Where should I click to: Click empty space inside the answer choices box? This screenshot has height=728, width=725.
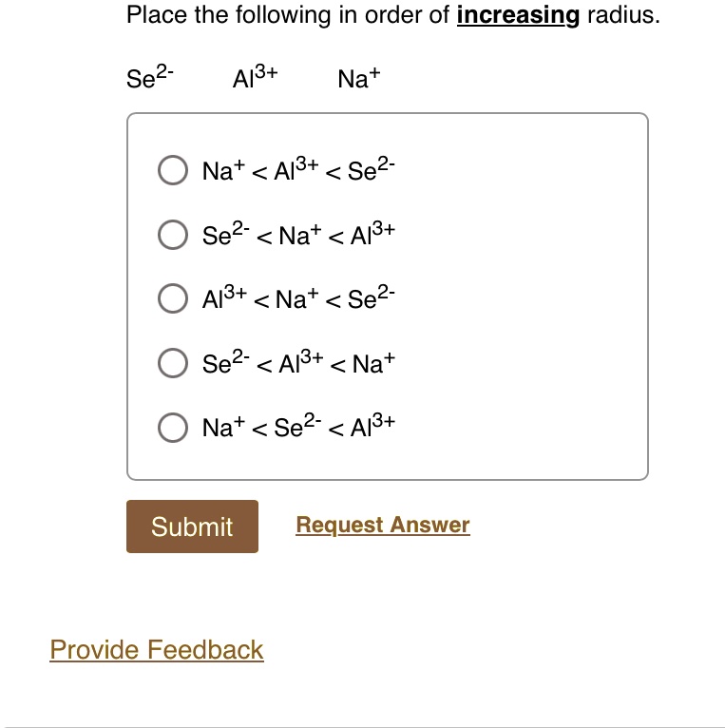[x=520, y=297]
